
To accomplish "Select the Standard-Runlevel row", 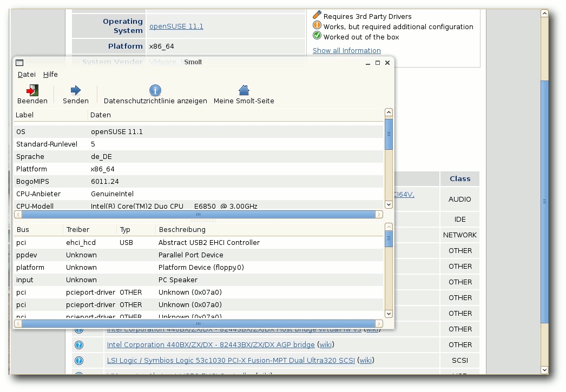I will [199, 144].
